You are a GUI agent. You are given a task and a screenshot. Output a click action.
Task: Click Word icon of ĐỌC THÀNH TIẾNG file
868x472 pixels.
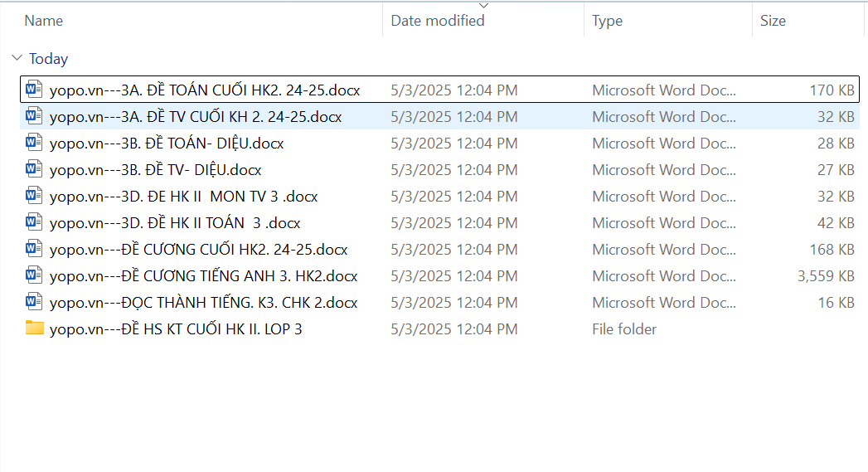(x=34, y=302)
